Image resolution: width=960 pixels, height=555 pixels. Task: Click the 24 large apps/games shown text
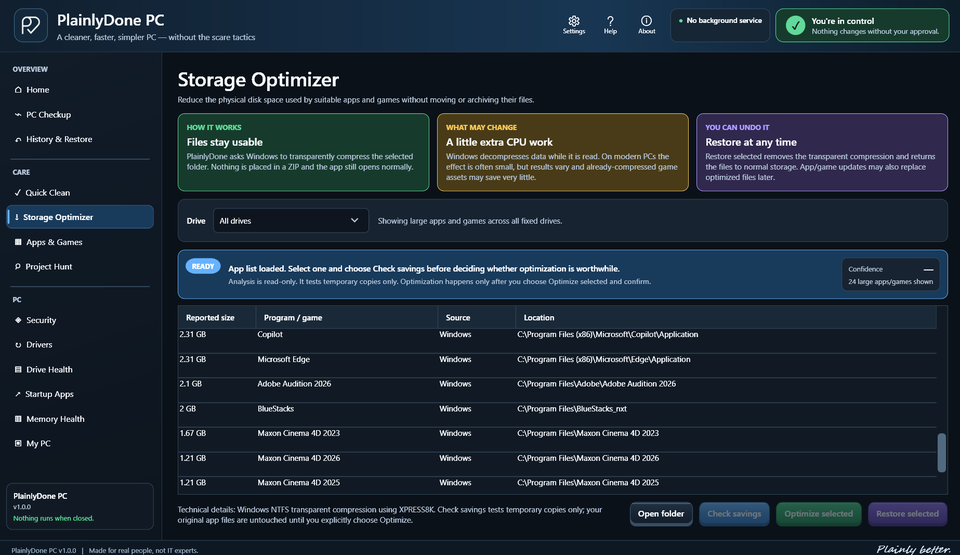[890, 282]
